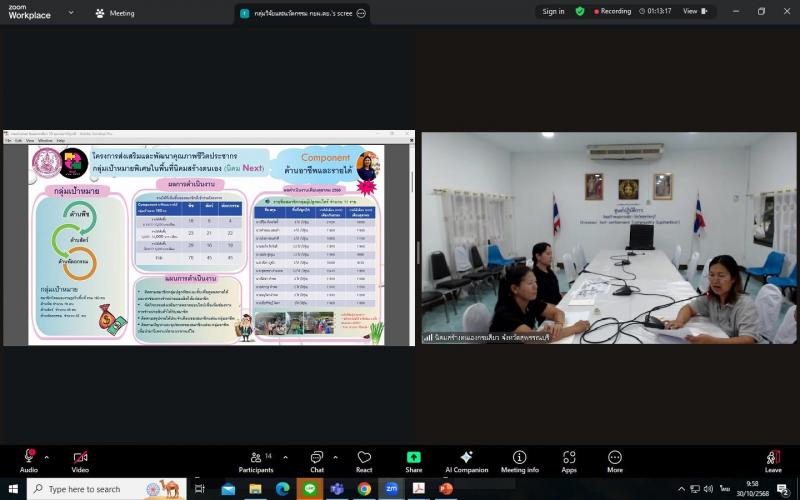
Task: Open Meeting info
Action: point(519,461)
